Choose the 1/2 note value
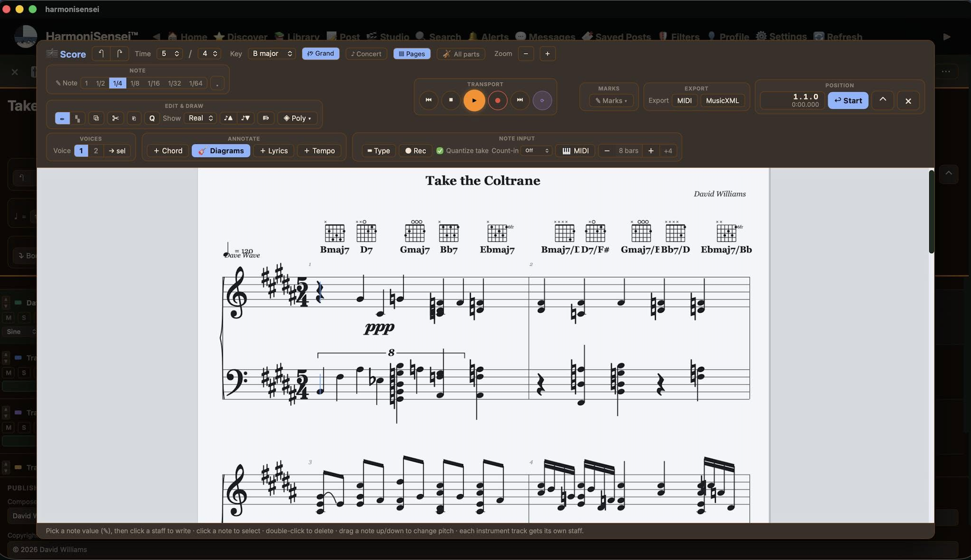The width and height of the screenshot is (971, 560). pos(100,84)
